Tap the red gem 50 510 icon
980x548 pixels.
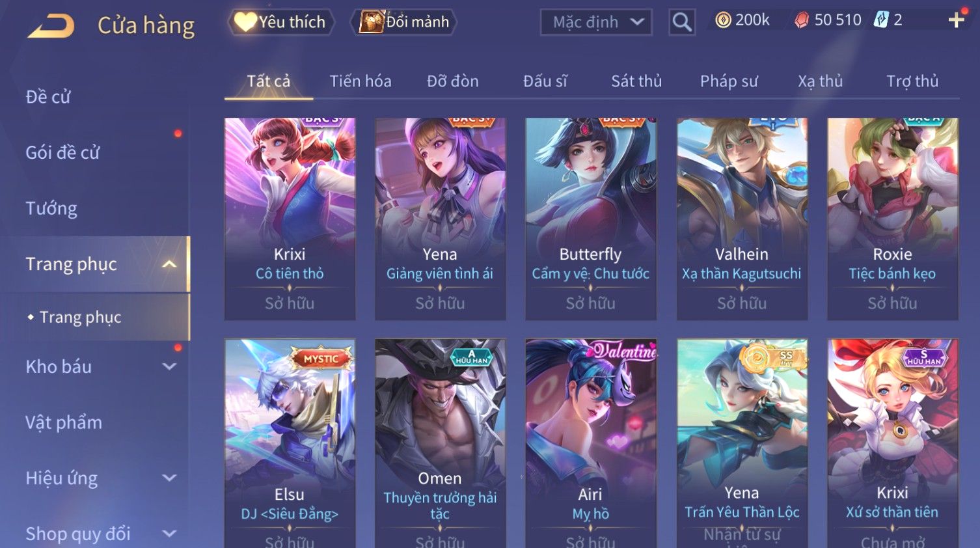[x=802, y=20]
